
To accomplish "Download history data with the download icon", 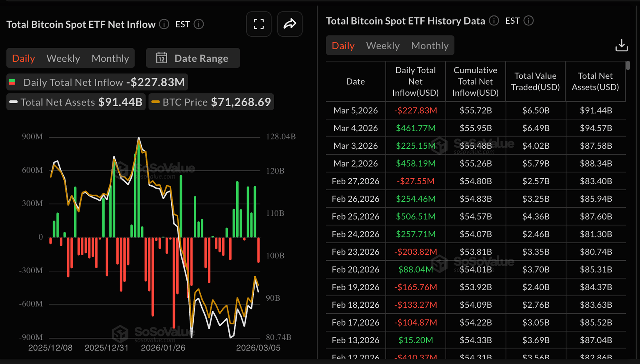I will [x=621, y=45].
